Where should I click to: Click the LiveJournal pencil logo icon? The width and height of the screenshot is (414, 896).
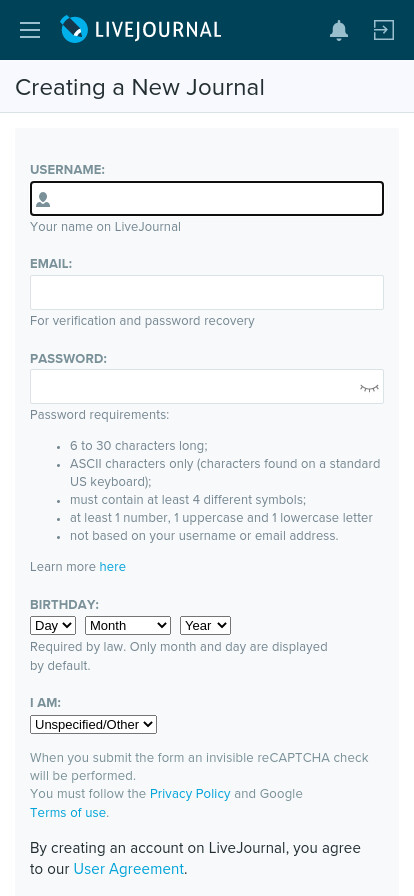pos(74,29)
